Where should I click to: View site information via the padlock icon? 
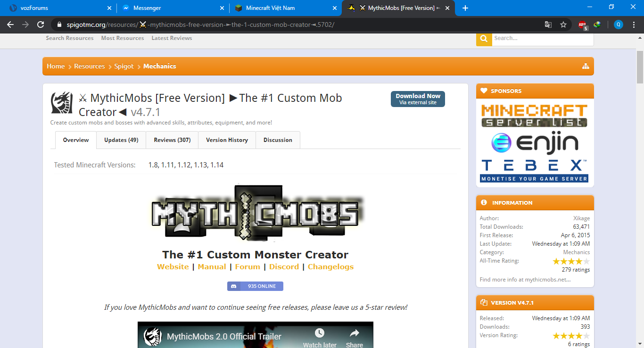click(x=58, y=25)
